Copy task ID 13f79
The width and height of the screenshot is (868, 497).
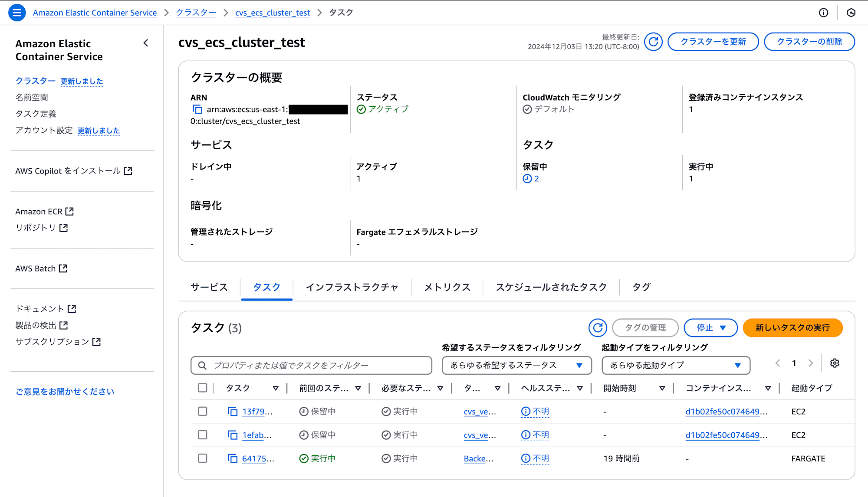[x=233, y=412]
